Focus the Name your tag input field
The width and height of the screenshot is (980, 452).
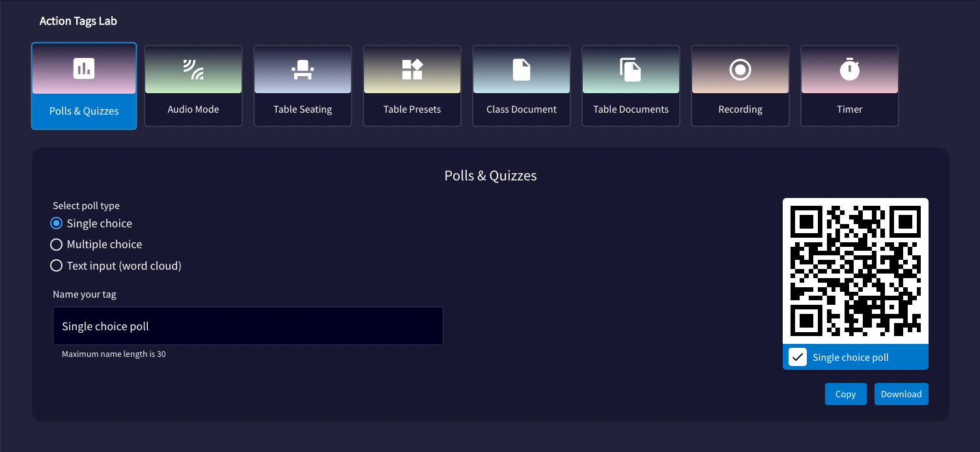(x=248, y=326)
